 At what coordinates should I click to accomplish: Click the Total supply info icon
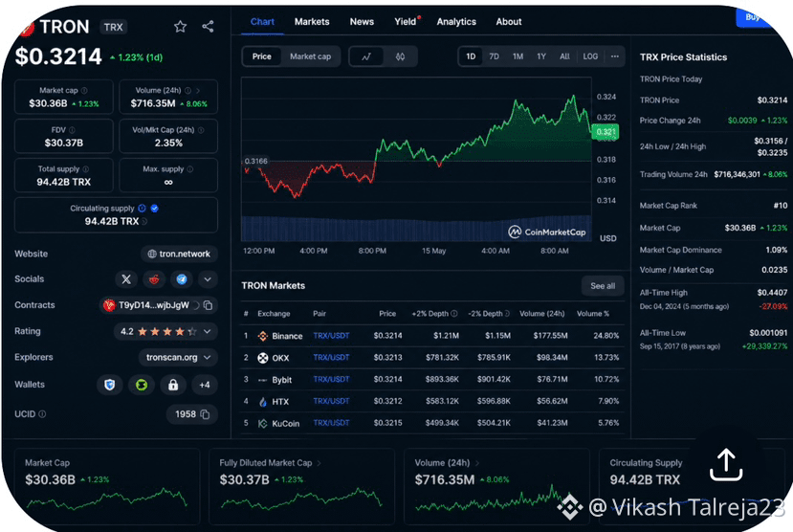pos(85,169)
